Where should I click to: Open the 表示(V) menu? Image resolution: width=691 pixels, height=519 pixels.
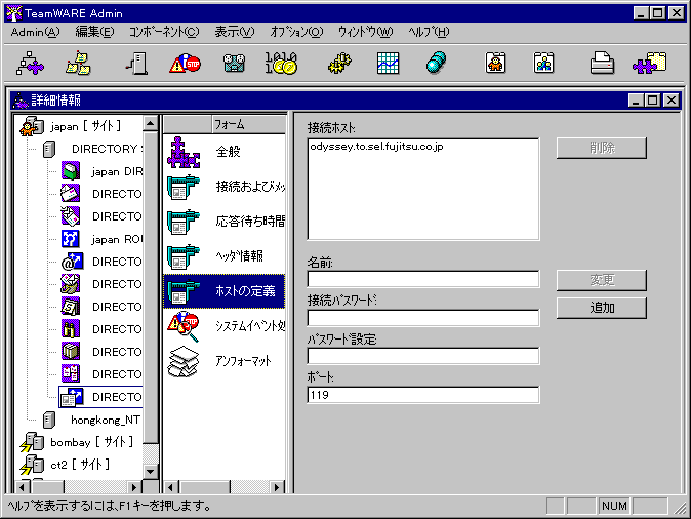(x=234, y=32)
